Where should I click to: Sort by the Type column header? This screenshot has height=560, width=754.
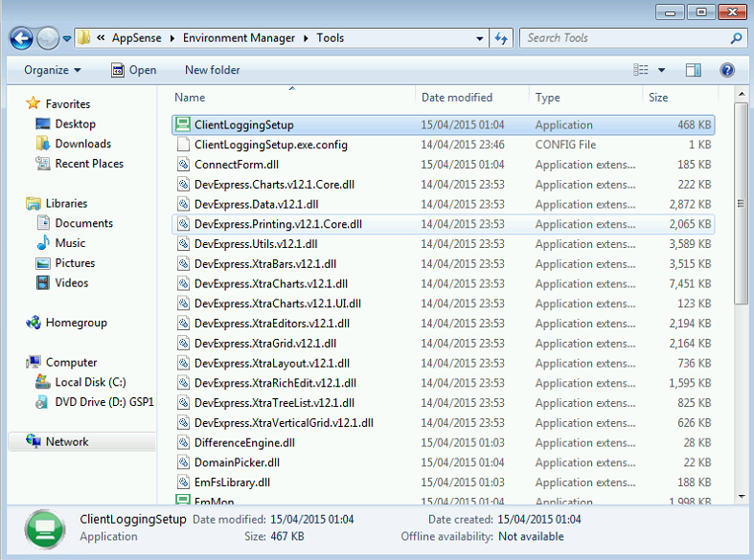point(585,98)
